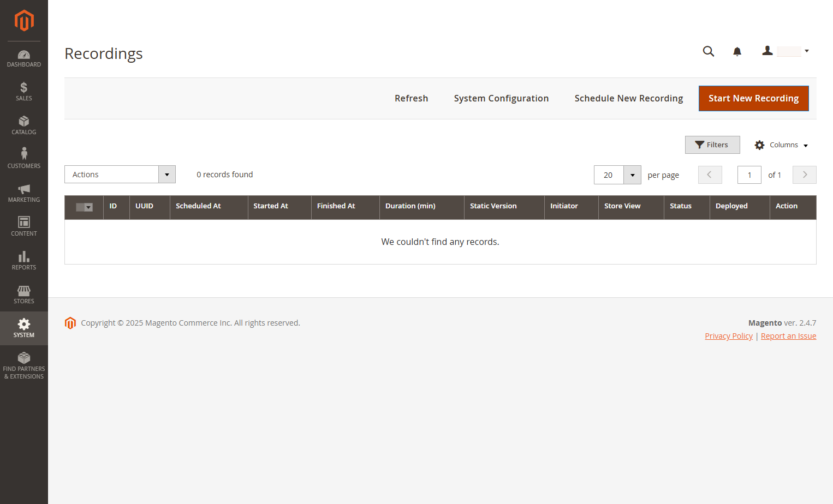Screen dimensions: 833x504
Task: Toggle the select-all rows checkbox
Action: pos(84,207)
